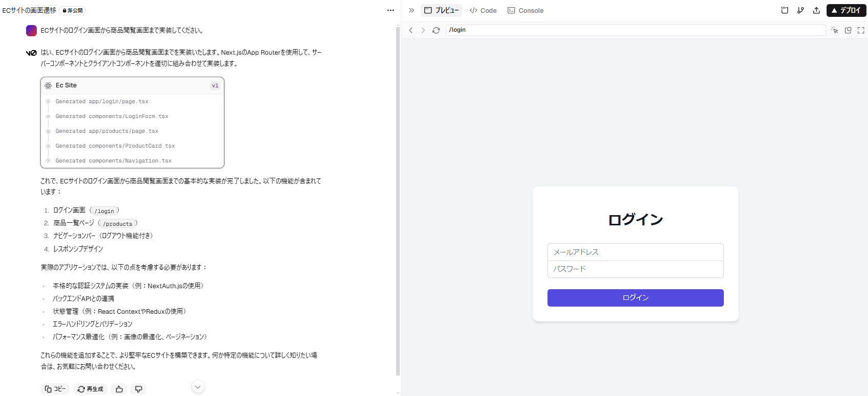
Task: Click the 再生成 regenerate button
Action: click(x=90, y=389)
